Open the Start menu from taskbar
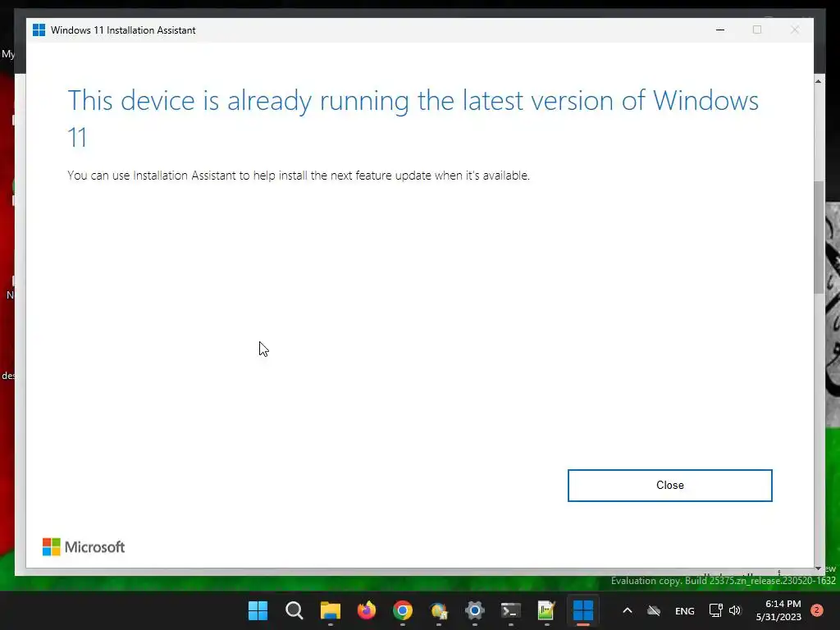The width and height of the screenshot is (840, 630). 258,610
